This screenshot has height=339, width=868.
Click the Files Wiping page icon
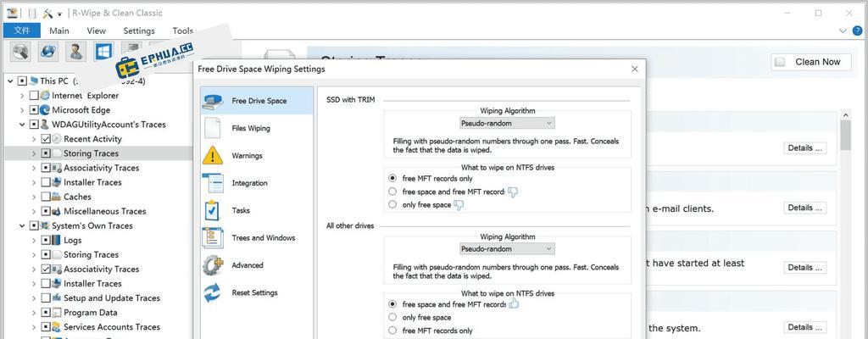click(213, 128)
